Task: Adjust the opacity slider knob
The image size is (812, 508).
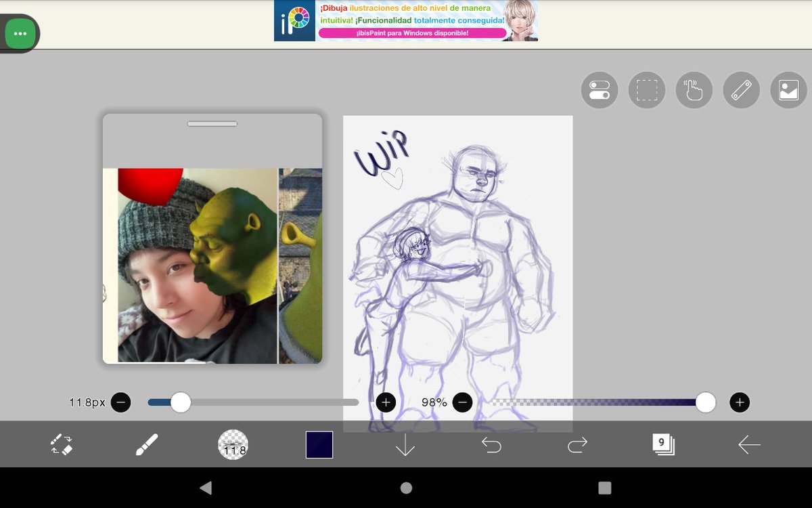Action: pos(706,402)
